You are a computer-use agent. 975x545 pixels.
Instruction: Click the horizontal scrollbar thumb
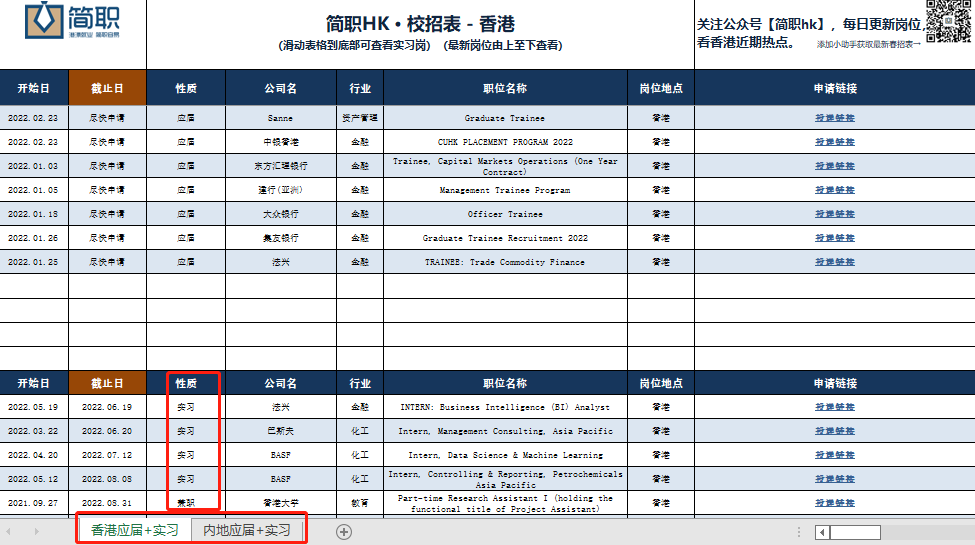[855, 533]
